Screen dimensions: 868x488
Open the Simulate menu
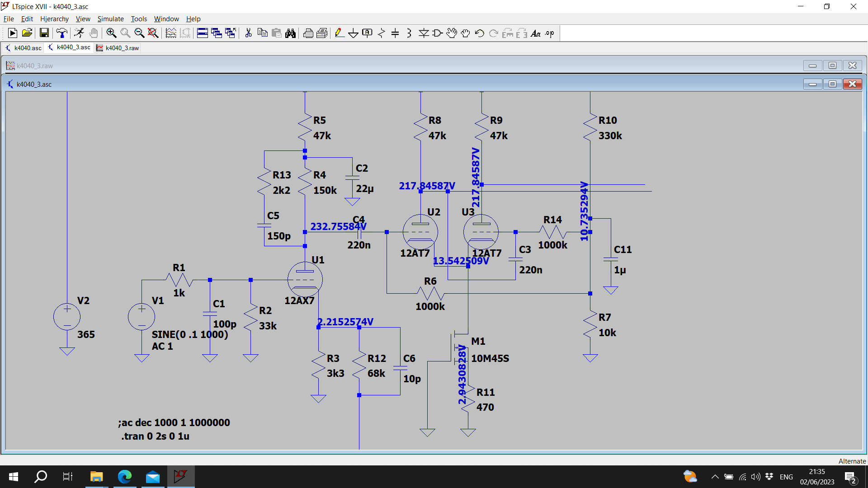[x=110, y=19]
